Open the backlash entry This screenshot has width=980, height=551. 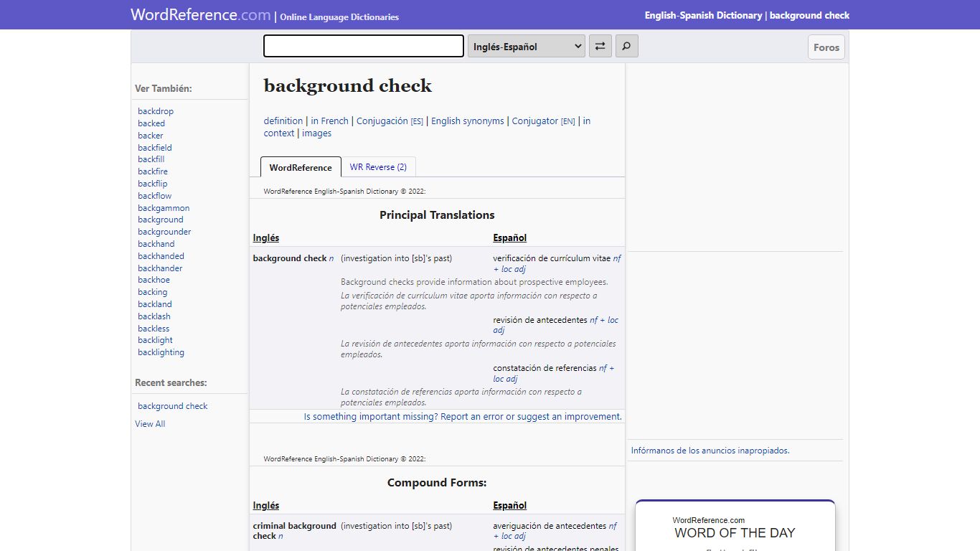154,316
